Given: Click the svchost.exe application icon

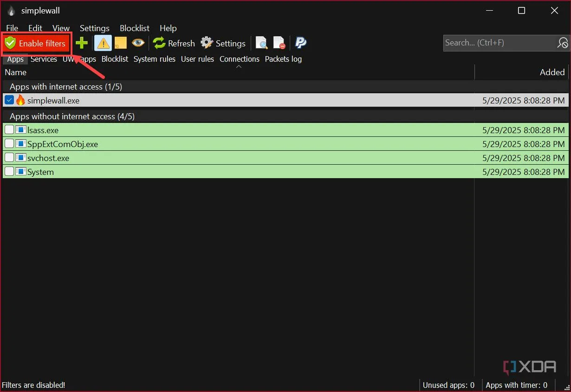Looking at the screenshot, I should pos(20,158).
